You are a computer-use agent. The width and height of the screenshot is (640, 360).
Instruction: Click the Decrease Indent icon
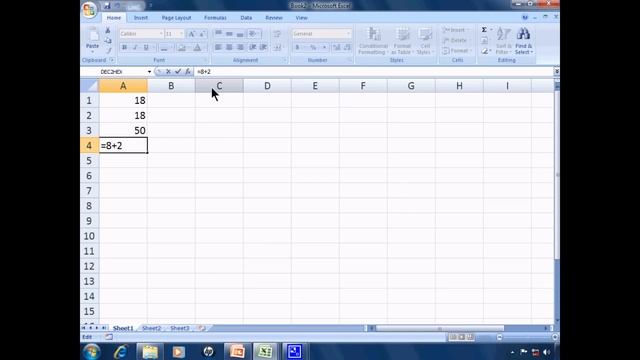(x=253, y=47)
